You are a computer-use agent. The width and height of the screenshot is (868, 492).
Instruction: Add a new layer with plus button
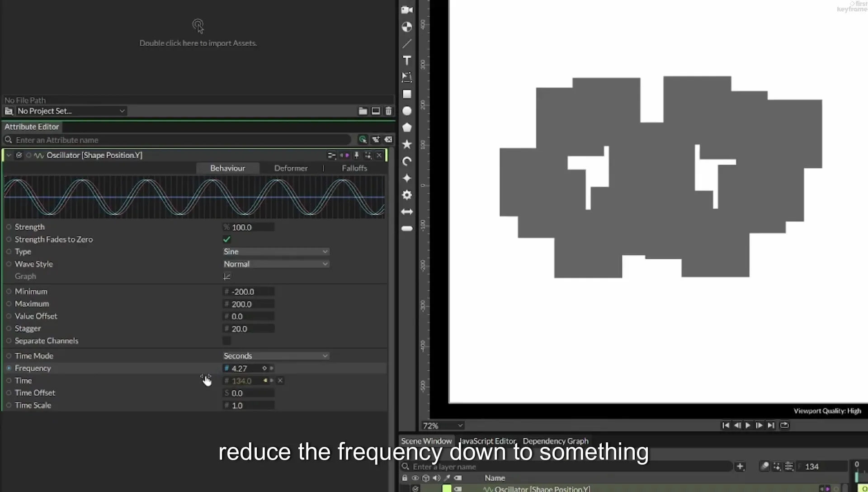tap(740, 466)
